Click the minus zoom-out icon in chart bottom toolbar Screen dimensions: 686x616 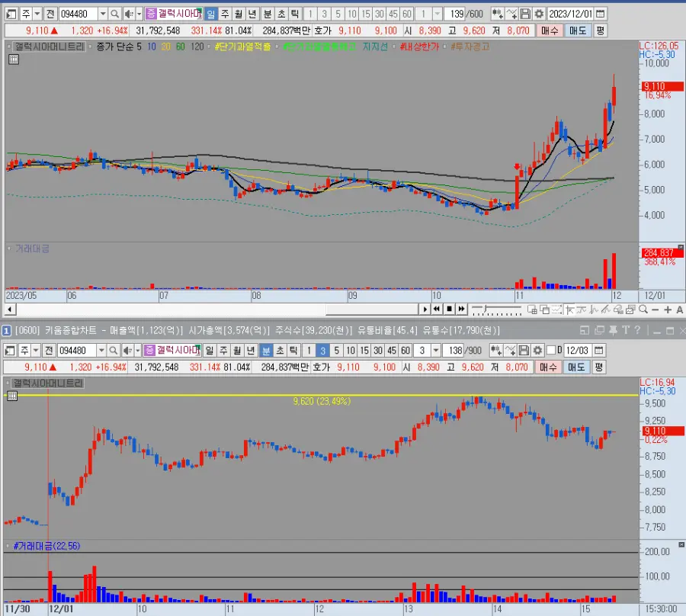pos(655,310)
